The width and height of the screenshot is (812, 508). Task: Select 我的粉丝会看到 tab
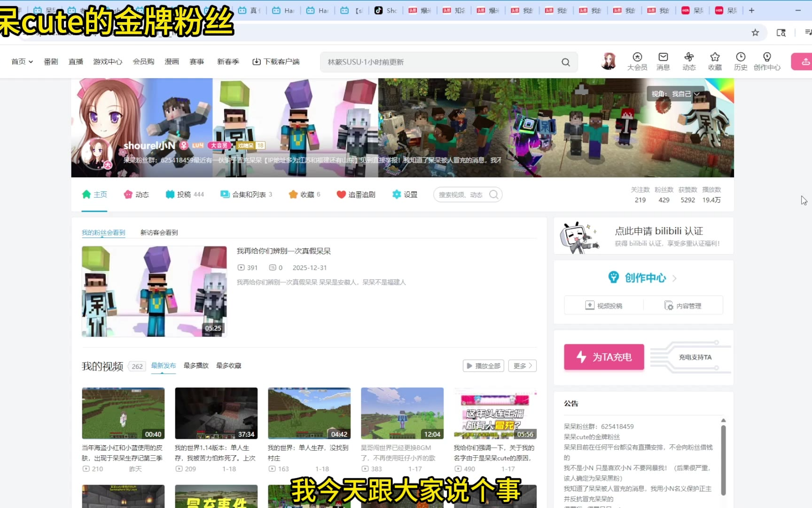point(103,233)
